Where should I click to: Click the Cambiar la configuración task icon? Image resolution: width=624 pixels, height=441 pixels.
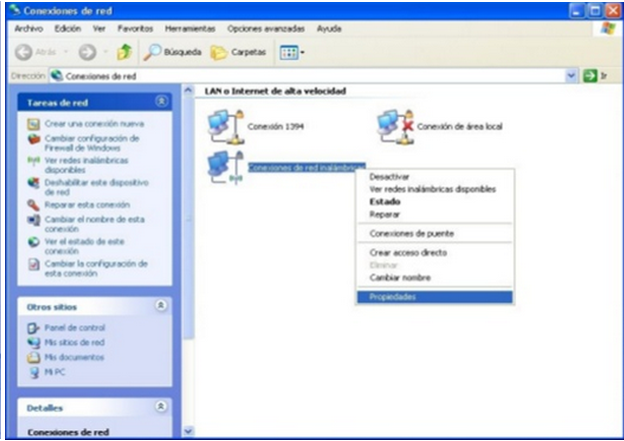click(33, 265)
